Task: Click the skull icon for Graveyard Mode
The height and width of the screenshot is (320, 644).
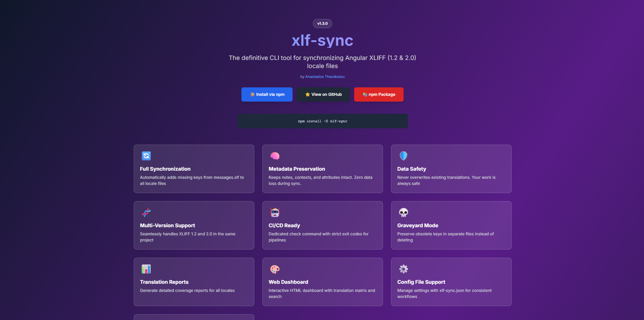Action: [x=403, y=212]
